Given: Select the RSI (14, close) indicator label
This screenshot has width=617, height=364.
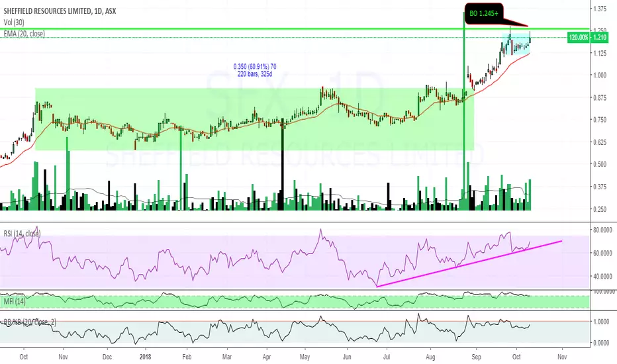Looking at the screenshot, I should click(22, 234).
